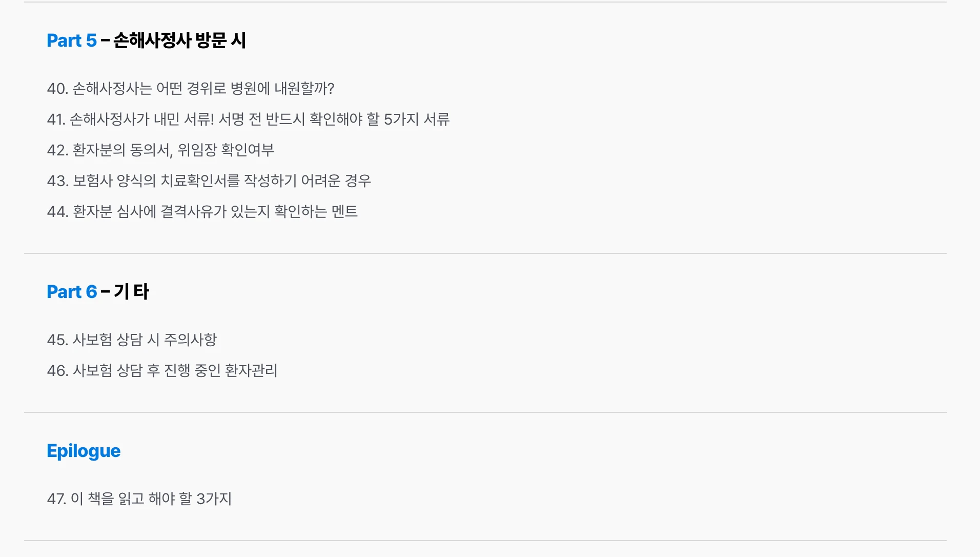Click the blue Part 6 label

tap(72, 291)
